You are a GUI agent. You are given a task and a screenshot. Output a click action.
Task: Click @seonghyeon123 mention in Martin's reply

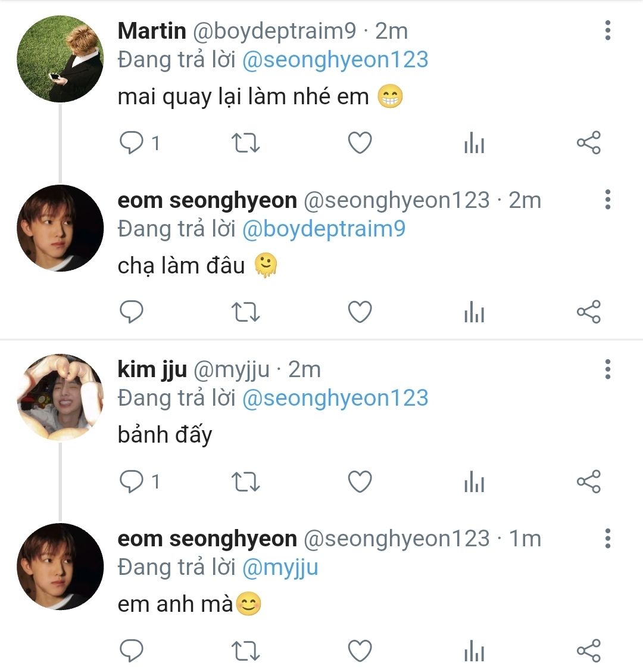335,60
